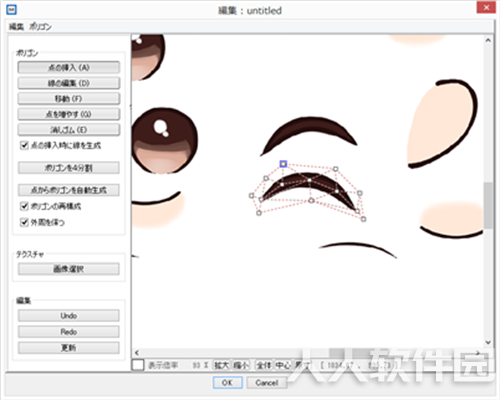Click the 更新 update button
Image resolution: width=500 pixels, height=400 pixels.
[x=69, y=348]
